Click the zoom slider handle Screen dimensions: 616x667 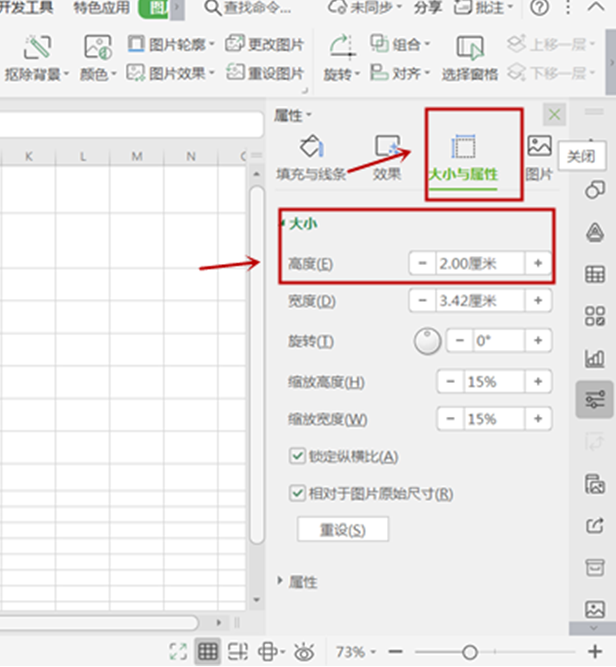tap(470, 651)
